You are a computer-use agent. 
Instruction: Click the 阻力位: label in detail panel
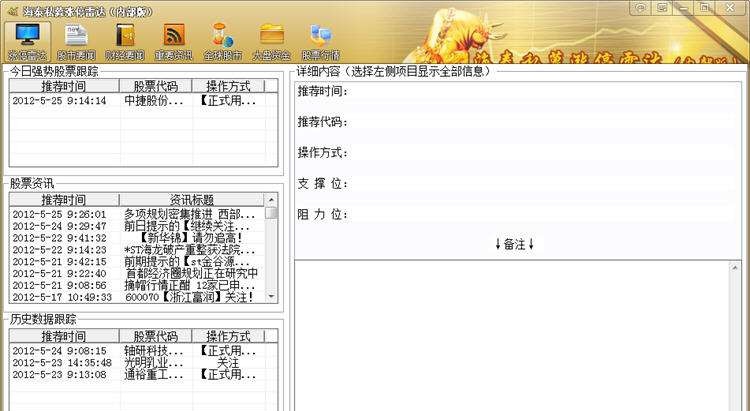[323, 214]
